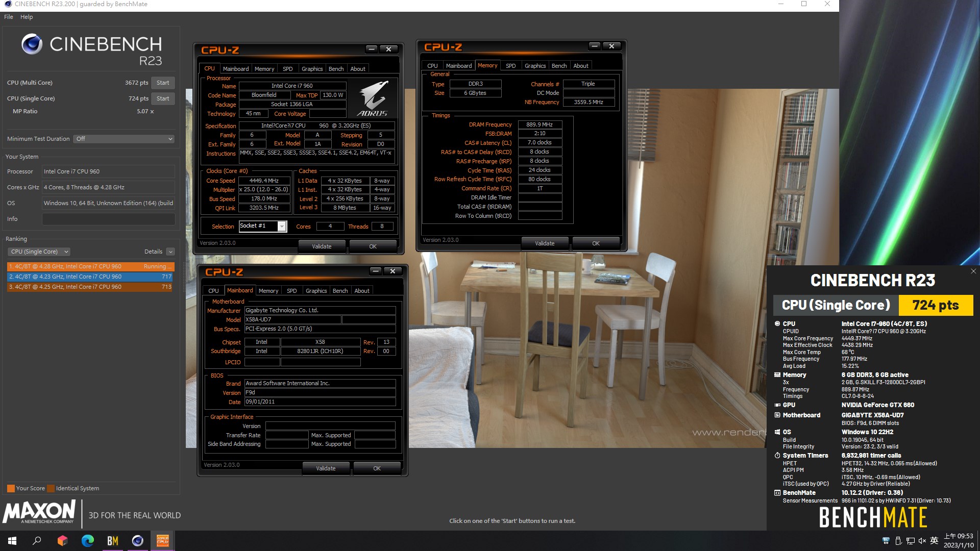
Task: Click the AORUS logo in CPU-Z
Action: pyautogui.click(x=372, y=98)
